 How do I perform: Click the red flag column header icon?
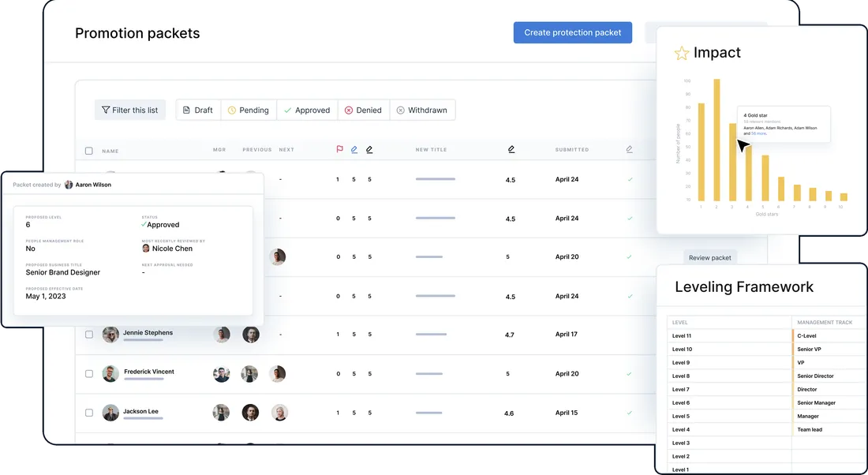pyautogui.click(x=339, y=149)
